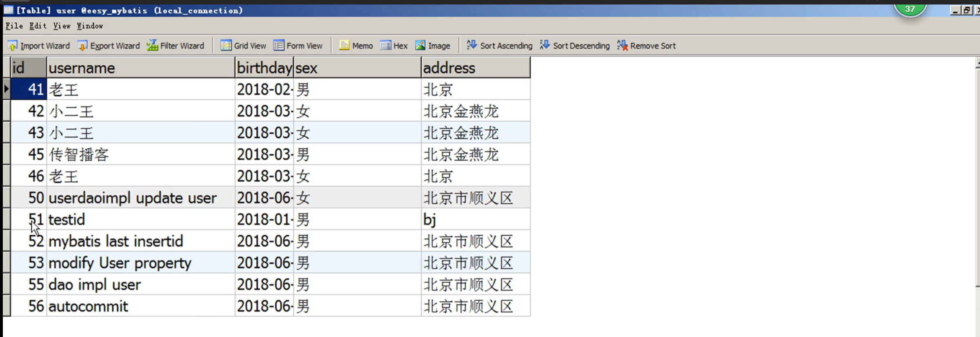The width and height of the screenshot is (980, 337).
Task: Open the View menu
Action: point(62,26)
